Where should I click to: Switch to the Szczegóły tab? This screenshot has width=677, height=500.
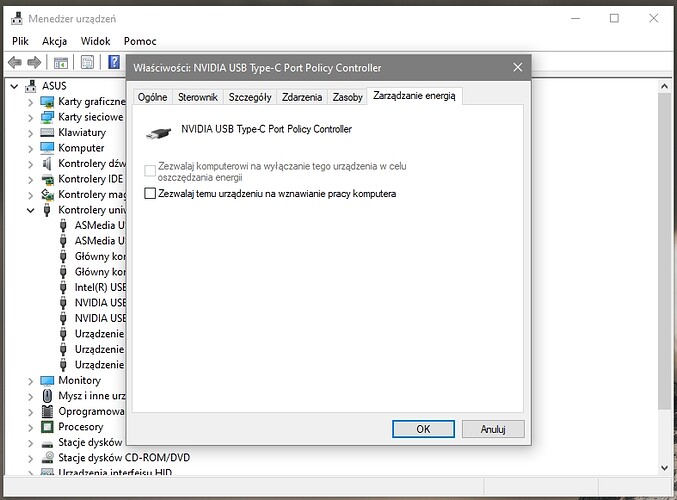(250, 97)
